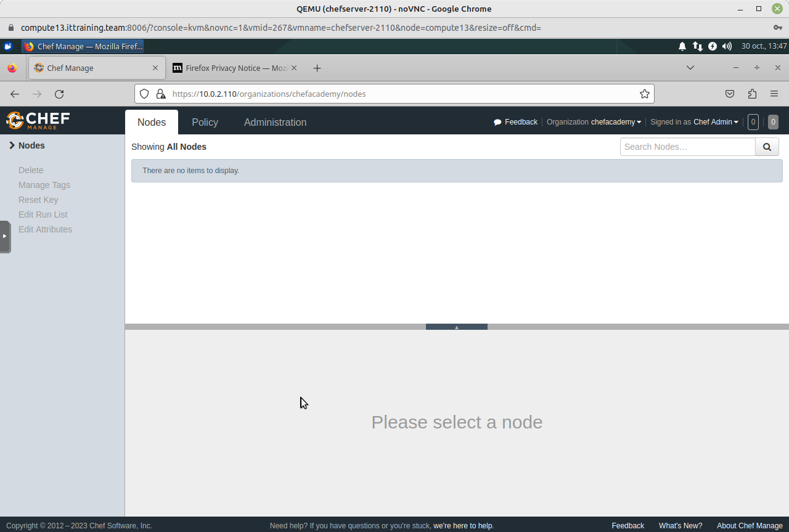Open the Chef Admin user dropdown
Screen dimensions: 789x532
pyautogui.click(x=715, y=122)
